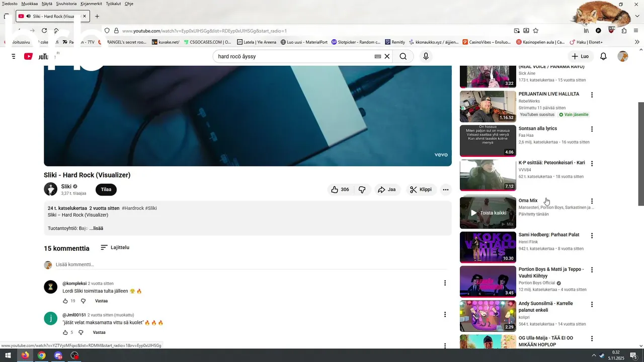Viewport: 644px width, 362px height.
Task: Open a new browser tab
Action: pyautogui.click(x=97, y=16)
